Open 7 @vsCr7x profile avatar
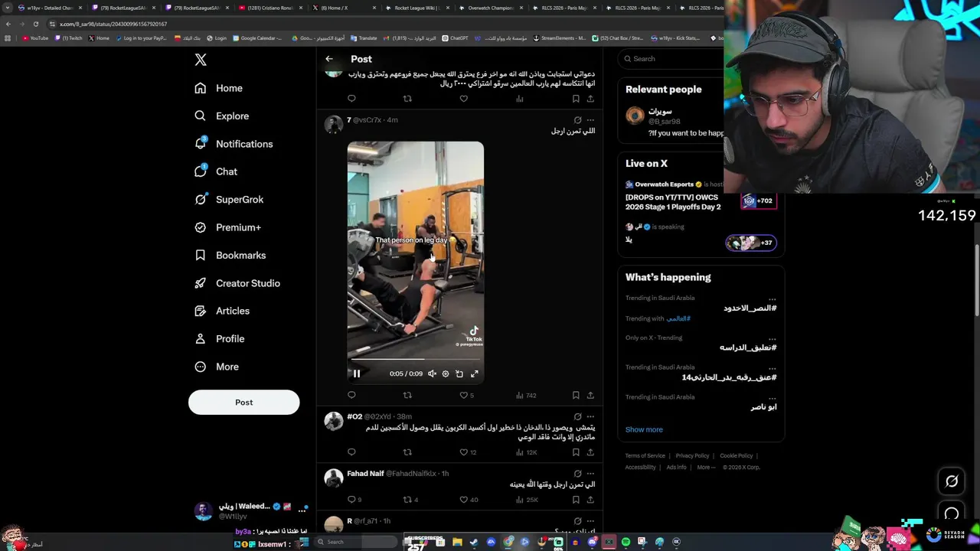Image resolution: width=980 pixels, height=551 pixels. click(x=333, y=125)
